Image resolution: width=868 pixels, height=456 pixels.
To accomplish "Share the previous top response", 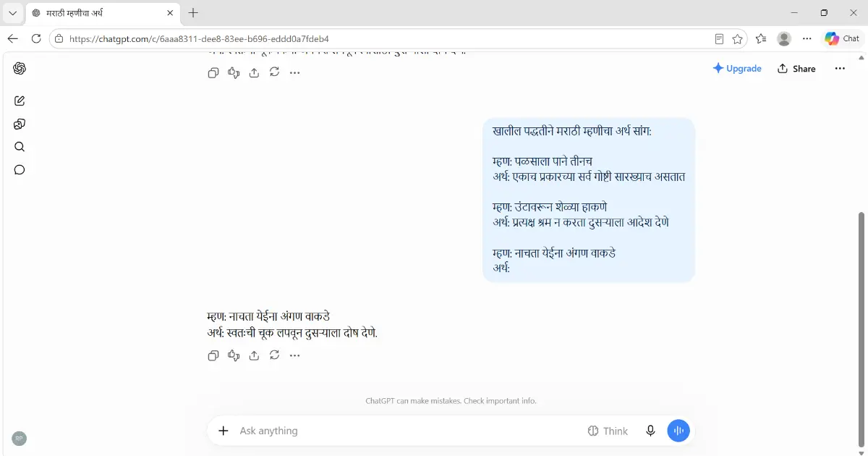I will click(254, 72).
